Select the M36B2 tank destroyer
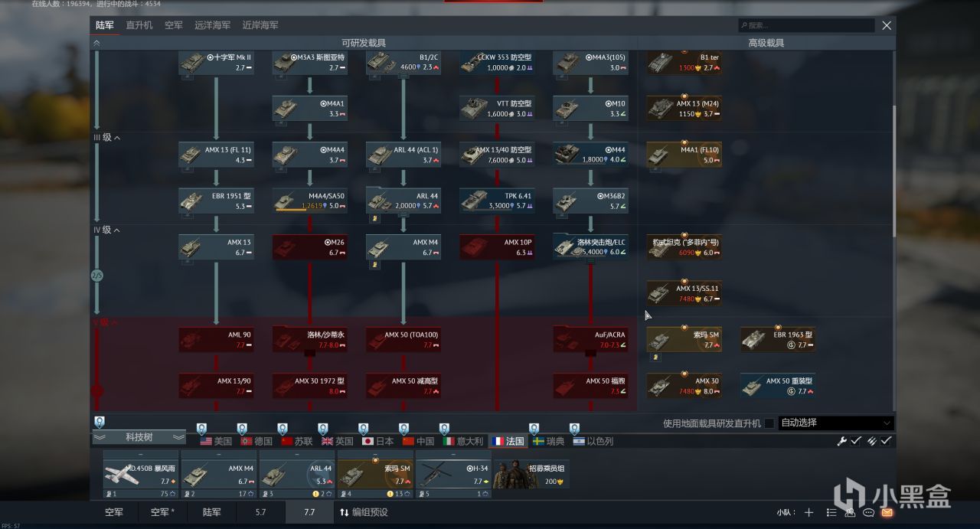This screenshot has width=980, height=529. pyautogui.click(x=590, y=201)
